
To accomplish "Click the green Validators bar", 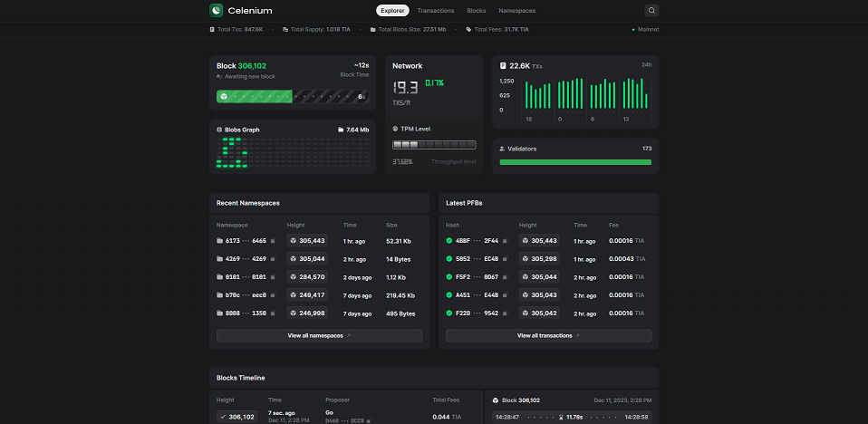I will (575, 162).
